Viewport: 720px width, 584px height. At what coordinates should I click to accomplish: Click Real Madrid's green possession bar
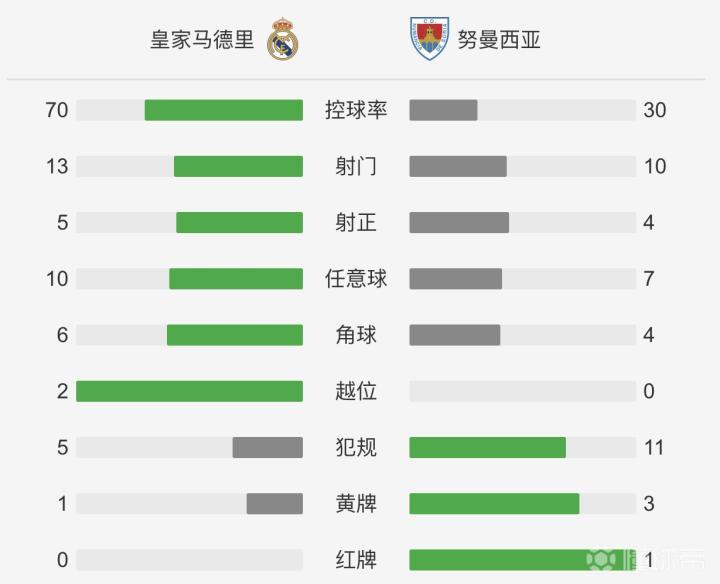pos(224,110)
